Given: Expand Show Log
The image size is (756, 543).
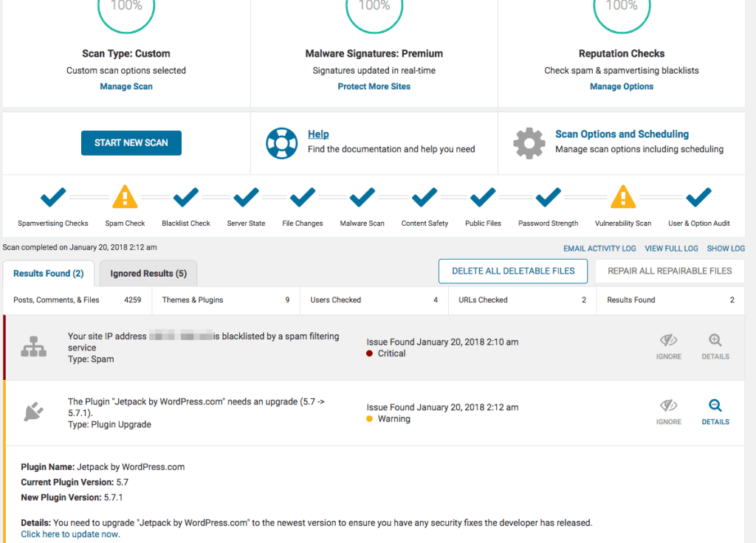Looking at the screenshot, I should 726,249.
